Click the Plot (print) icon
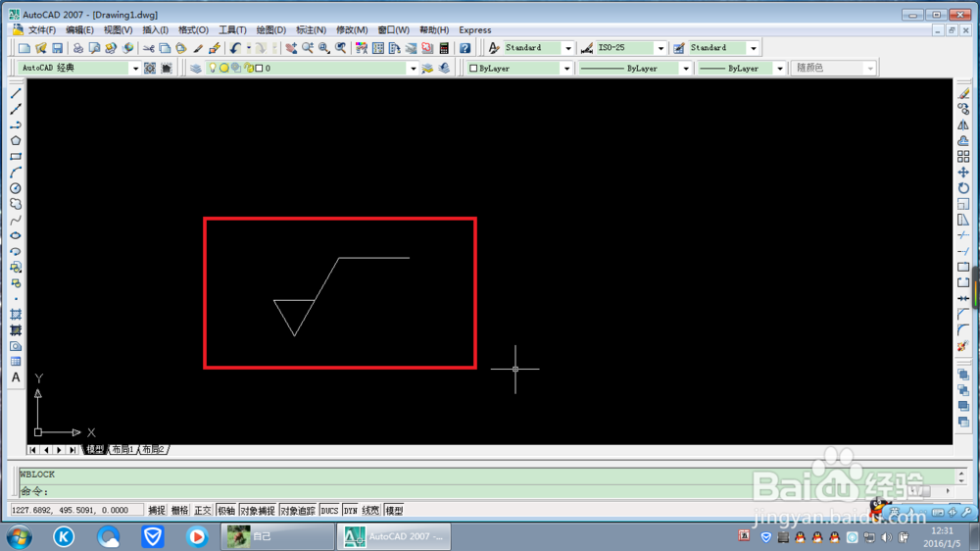980x551 pixels. tap(78, 48)
